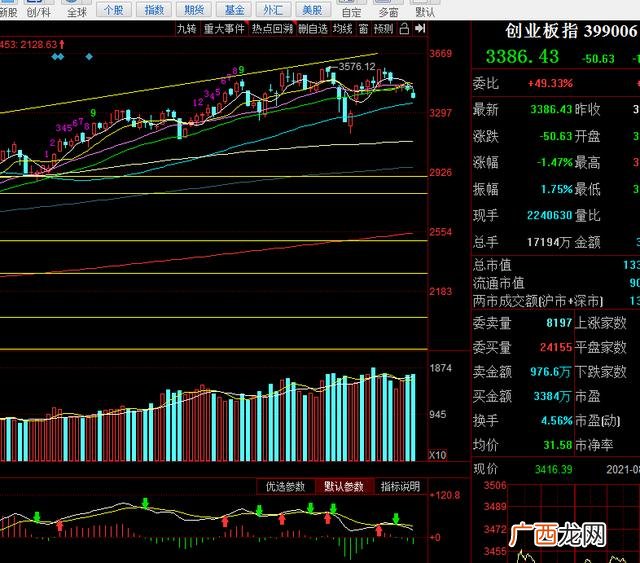The width and height of the screenshot is (640, 563).
Task: Click the 均价 value 31.58
Action: tap(558, 445)
